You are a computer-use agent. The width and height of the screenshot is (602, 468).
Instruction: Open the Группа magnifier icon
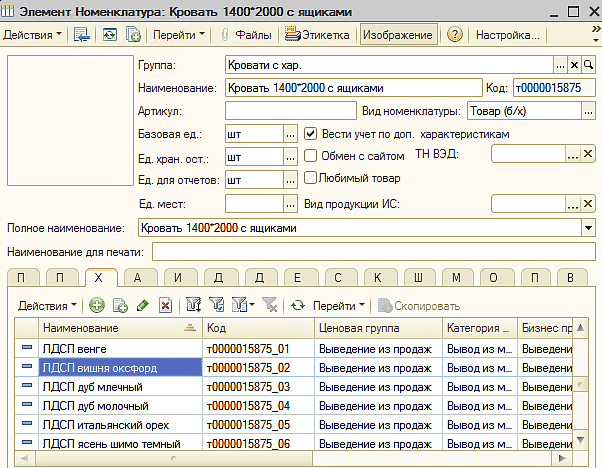(588, 65)
